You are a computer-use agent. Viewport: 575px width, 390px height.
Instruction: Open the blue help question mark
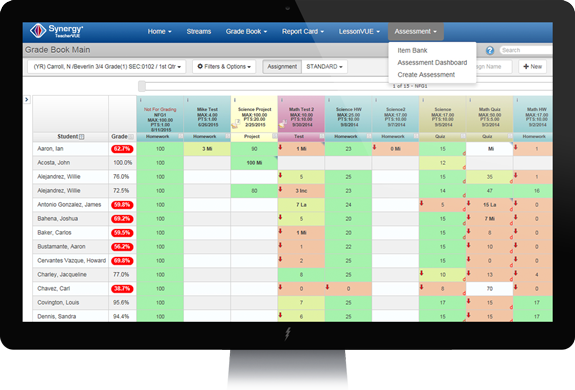[490, 50]
